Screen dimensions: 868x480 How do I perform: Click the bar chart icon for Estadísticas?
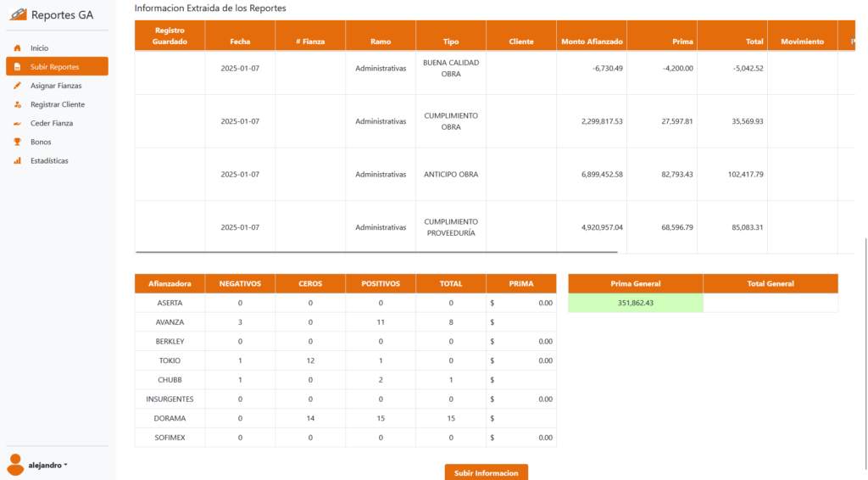[x=17, y=160]
